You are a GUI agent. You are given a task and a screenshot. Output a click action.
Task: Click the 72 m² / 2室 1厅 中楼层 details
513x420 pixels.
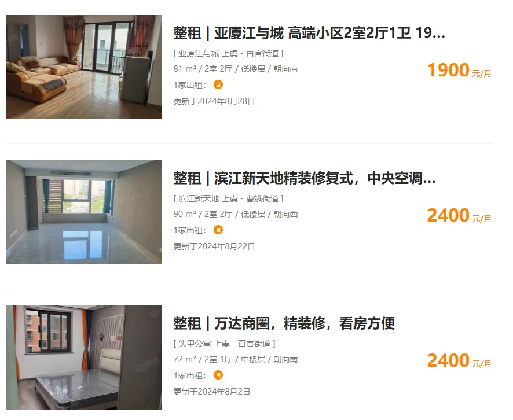(x=236, y=359)
